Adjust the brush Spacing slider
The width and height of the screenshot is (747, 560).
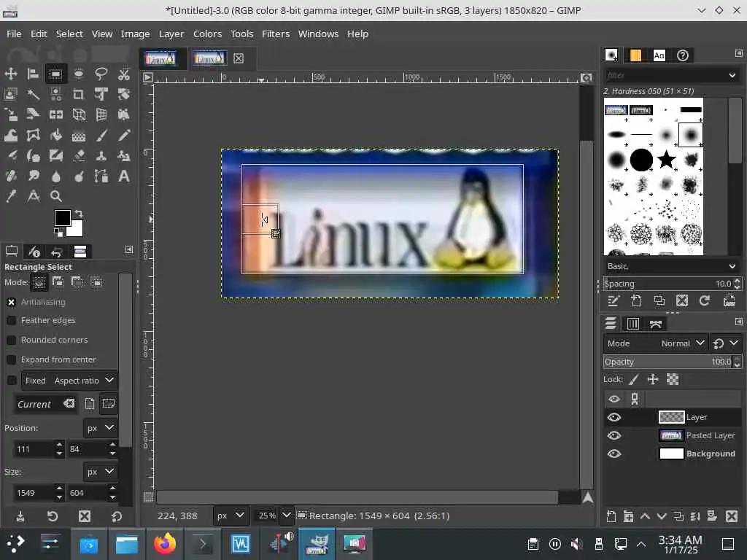tap(668, 284)
